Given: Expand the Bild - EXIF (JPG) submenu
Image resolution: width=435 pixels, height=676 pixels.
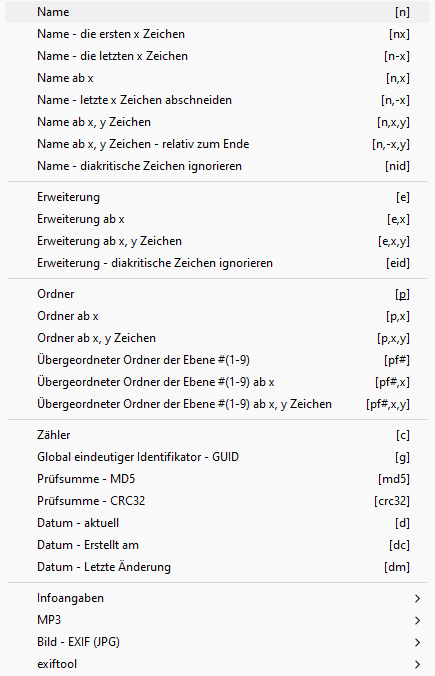Looking at the screenshot, I should pyautogui.click(x=217, y=642).
